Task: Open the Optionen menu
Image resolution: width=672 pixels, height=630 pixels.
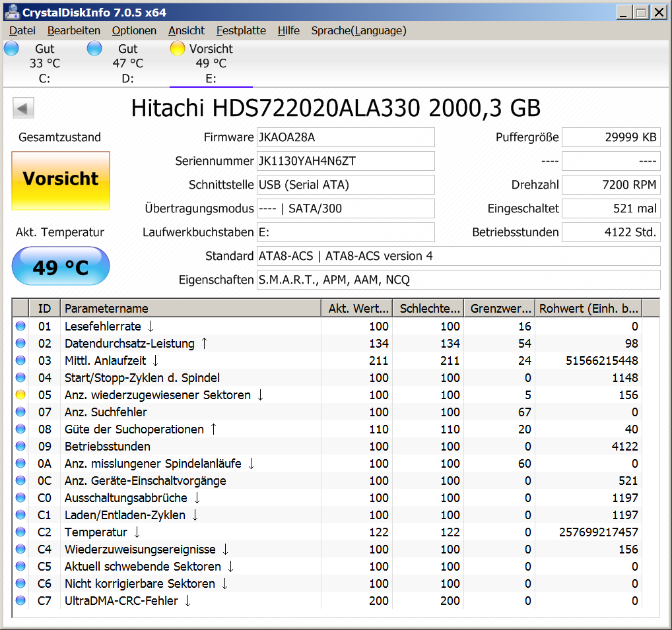Action: click(134, 30)
